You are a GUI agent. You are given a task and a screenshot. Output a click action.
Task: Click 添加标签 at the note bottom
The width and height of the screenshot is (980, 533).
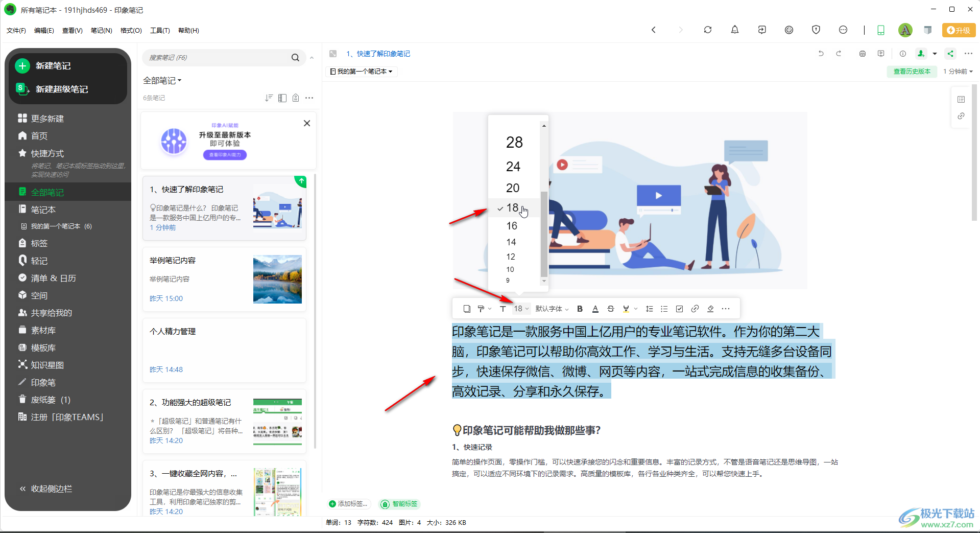[348, 504]
